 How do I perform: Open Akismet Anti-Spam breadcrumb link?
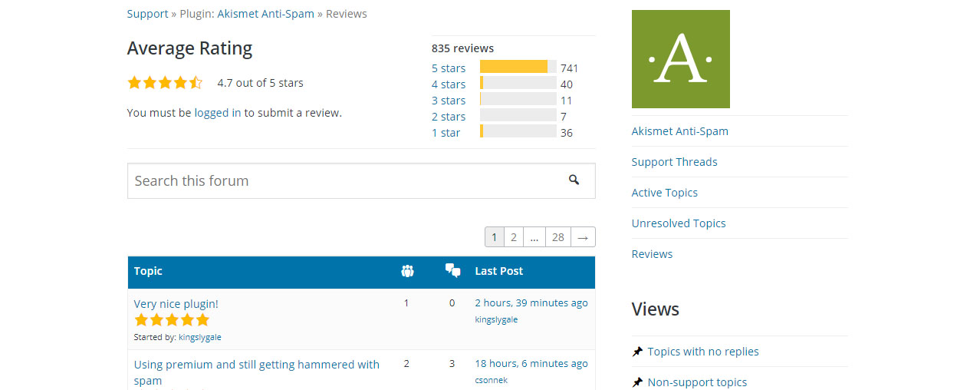click(265, 14)
